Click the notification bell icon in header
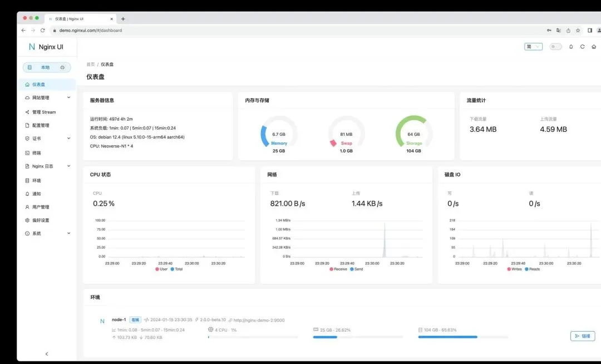601x364 pixels. pos(571,47)
